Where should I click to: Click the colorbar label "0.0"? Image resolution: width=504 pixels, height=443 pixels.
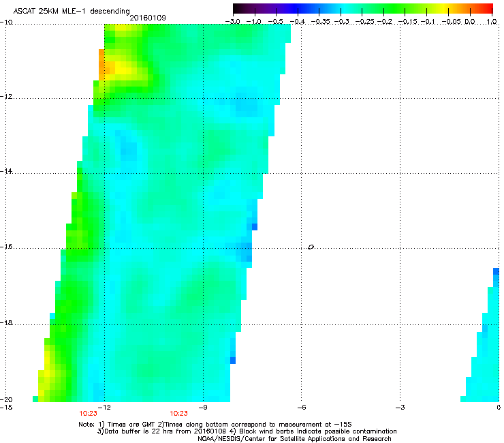470,22
